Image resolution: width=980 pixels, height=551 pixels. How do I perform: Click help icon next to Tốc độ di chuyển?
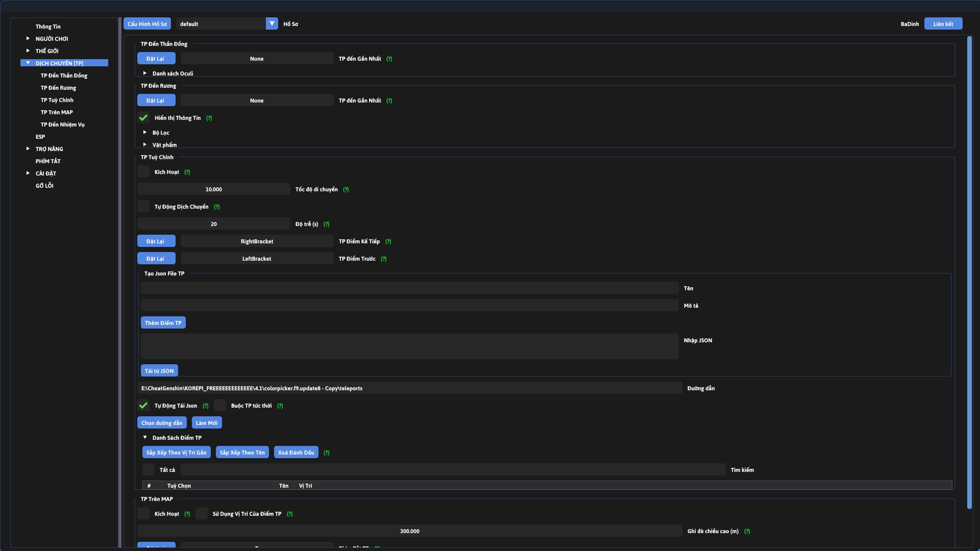pos(346,189)
